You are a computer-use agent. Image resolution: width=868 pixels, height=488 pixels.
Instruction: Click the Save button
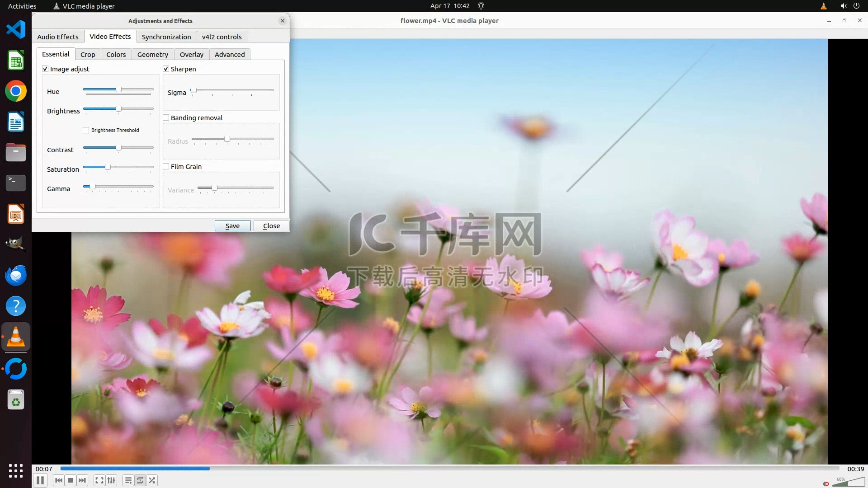click(232, 225)
